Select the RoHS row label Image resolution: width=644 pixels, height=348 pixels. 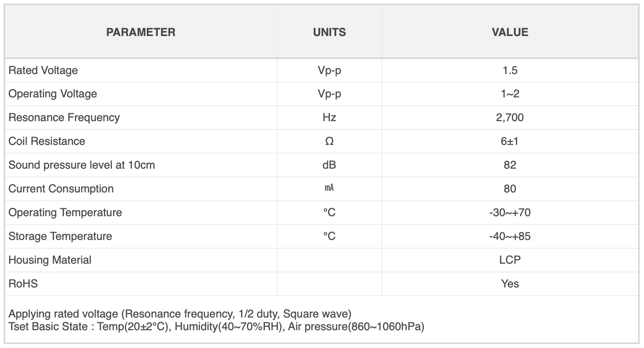coord(23,283)
